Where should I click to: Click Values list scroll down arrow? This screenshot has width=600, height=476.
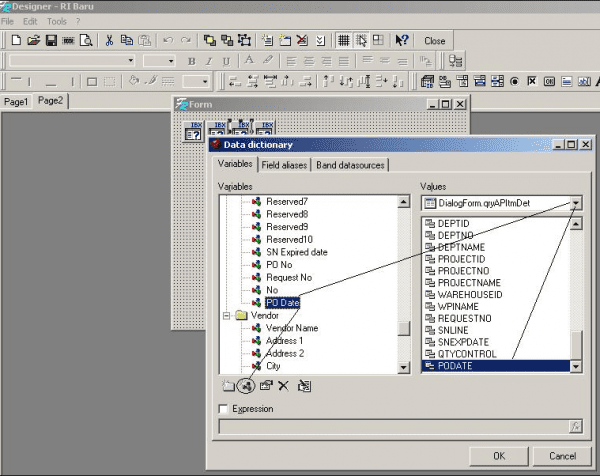[576, 367]
